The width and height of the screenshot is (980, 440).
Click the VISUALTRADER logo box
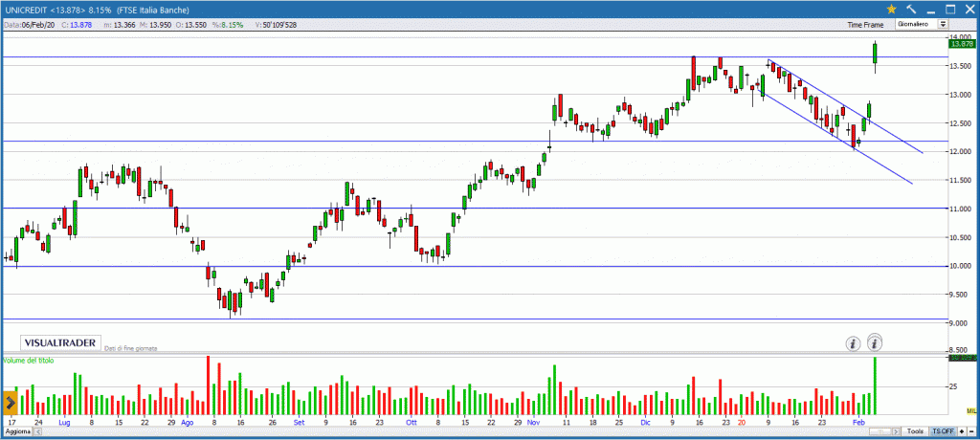tap(60, 342)
